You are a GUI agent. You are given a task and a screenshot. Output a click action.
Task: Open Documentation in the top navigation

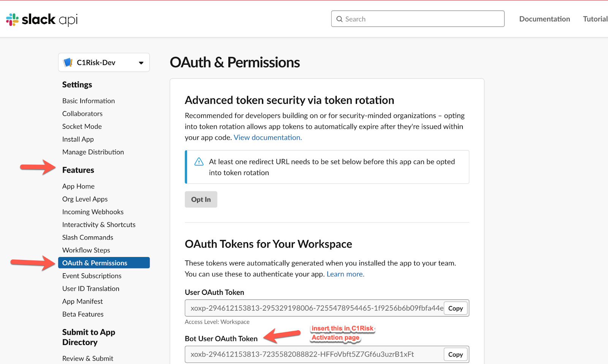coord(545,19)
